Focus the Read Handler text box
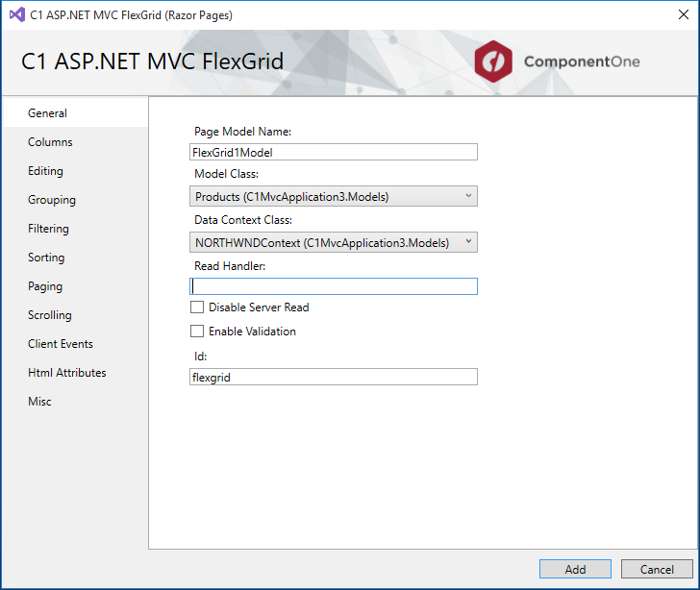 click(x=334, y=286)
